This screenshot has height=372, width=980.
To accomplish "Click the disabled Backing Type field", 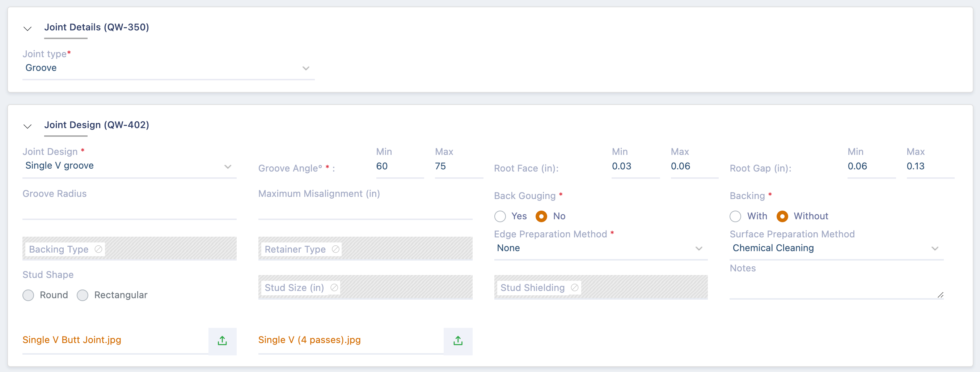I will click(129, 249).
